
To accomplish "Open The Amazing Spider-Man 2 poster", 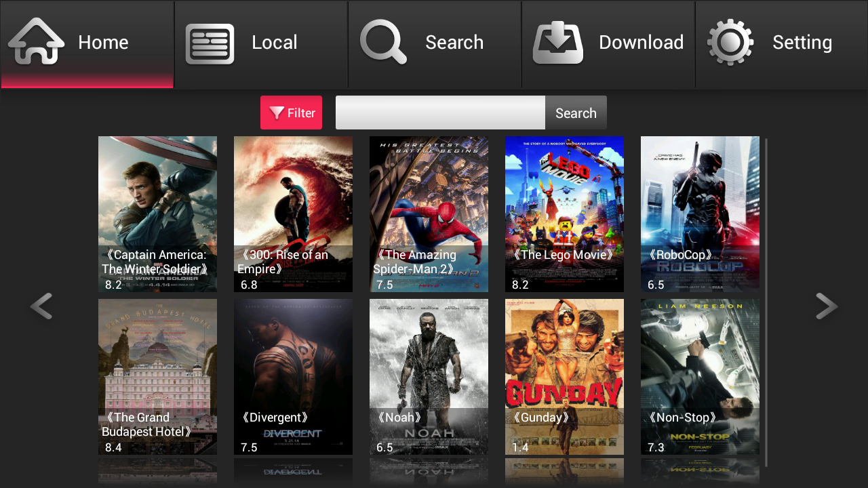I will pos(429,214).
